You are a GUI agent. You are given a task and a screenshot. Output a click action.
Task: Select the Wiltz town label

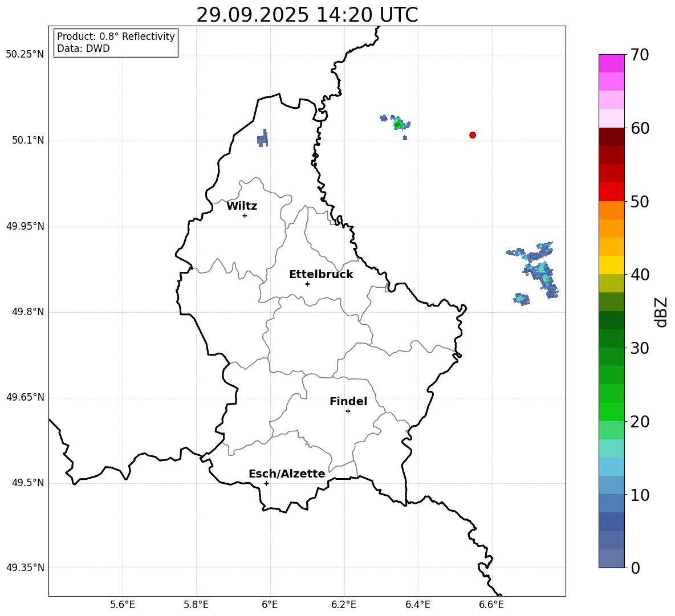pyautogui.click(x=242, y=206)
